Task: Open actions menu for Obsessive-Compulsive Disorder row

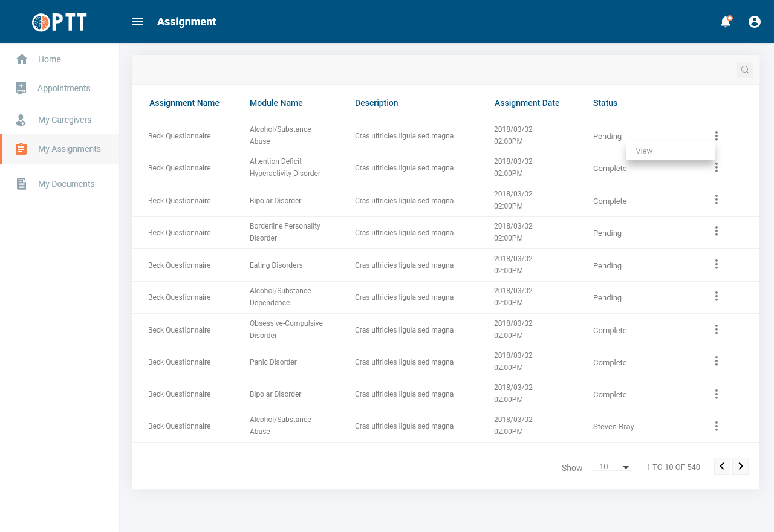Action: pos(717,329)
